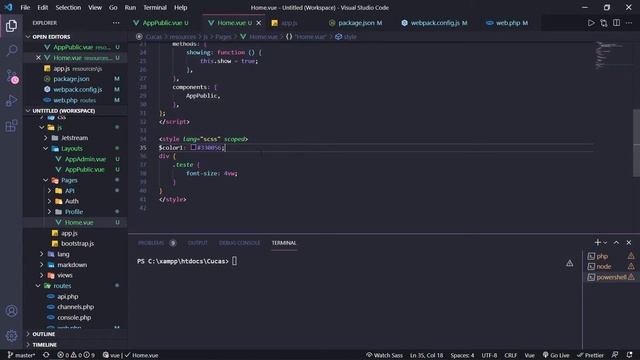Click the Run code play icon

click(591, 23)
